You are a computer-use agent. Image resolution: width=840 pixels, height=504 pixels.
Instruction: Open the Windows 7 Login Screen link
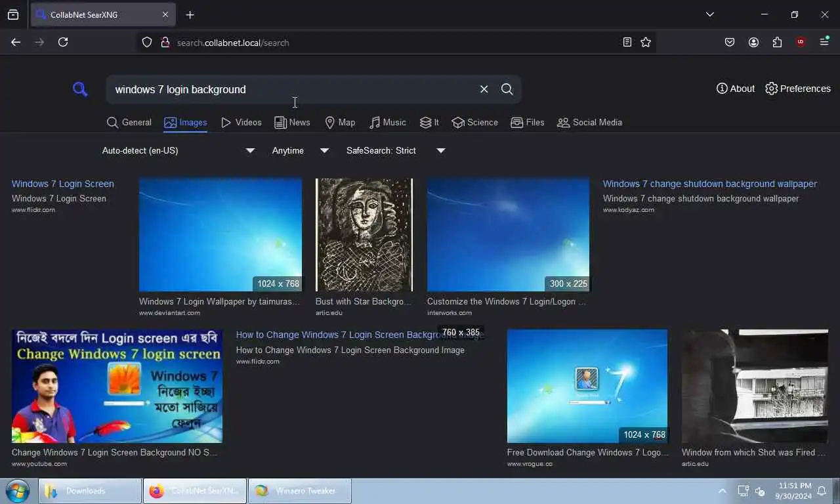coord(63,184)
